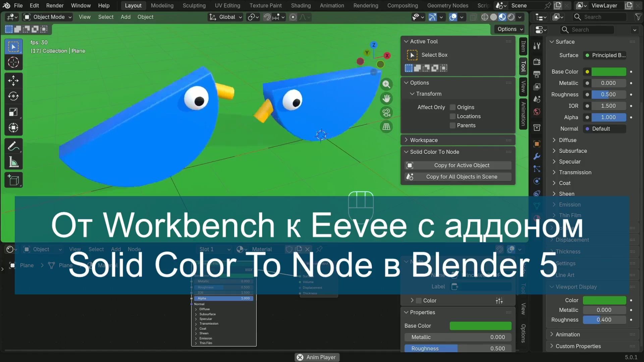Switch to the Shading workspace tab

coord(301,5)
